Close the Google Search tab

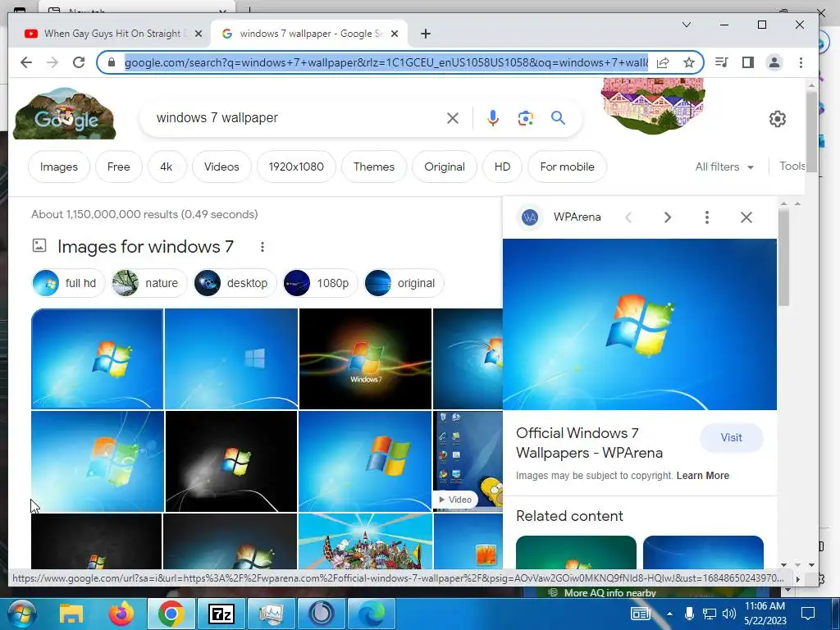[x=395, y=34]
